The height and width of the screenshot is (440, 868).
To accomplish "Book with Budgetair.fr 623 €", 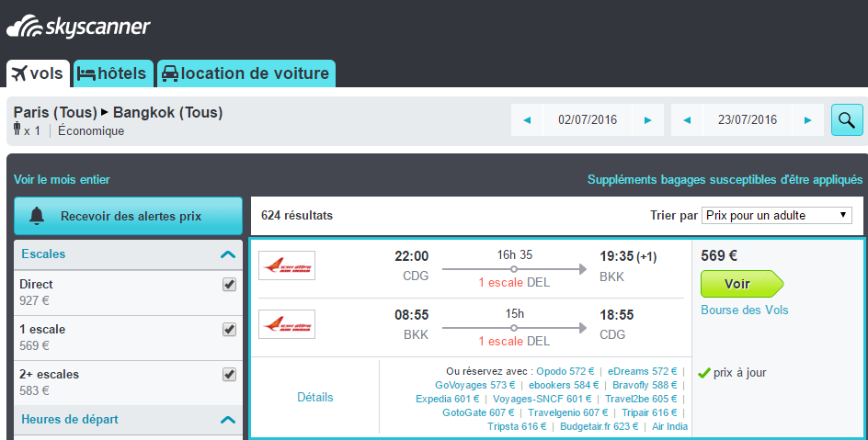I will (599, 427).
